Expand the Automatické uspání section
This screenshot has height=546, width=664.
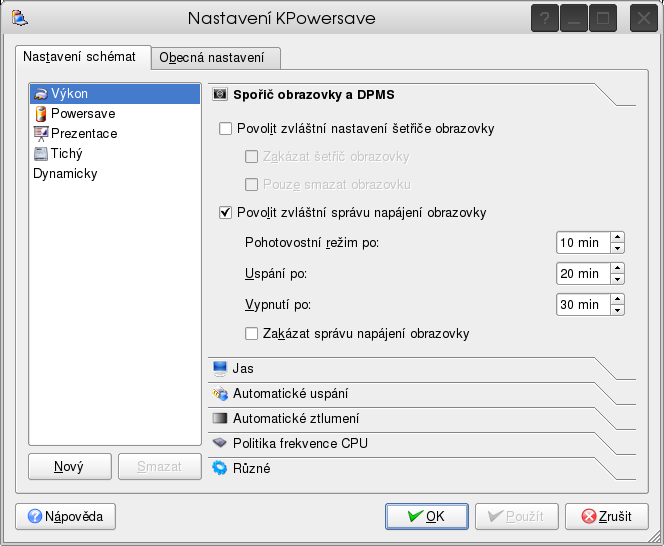pos(422,394)
